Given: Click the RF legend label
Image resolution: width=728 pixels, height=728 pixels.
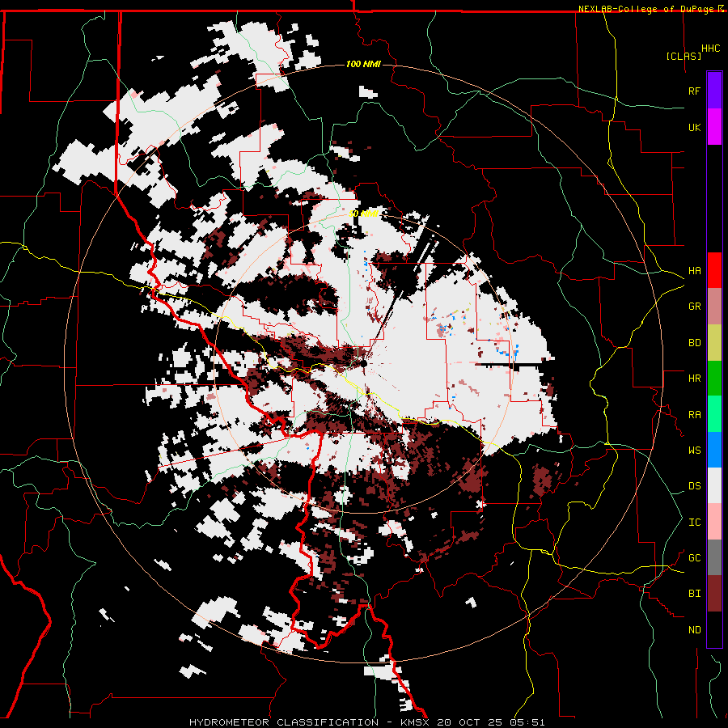Looking at the screenshot, I should click(x=694, y=91).
